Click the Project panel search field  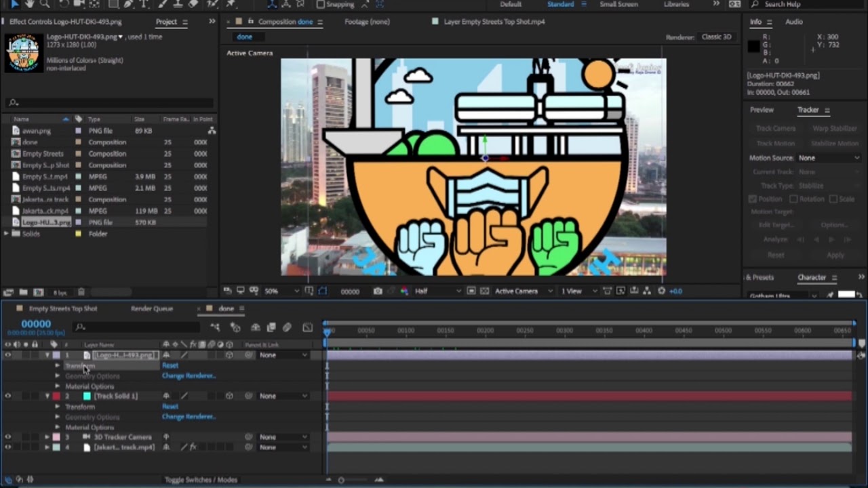click(x=108, y=103)
